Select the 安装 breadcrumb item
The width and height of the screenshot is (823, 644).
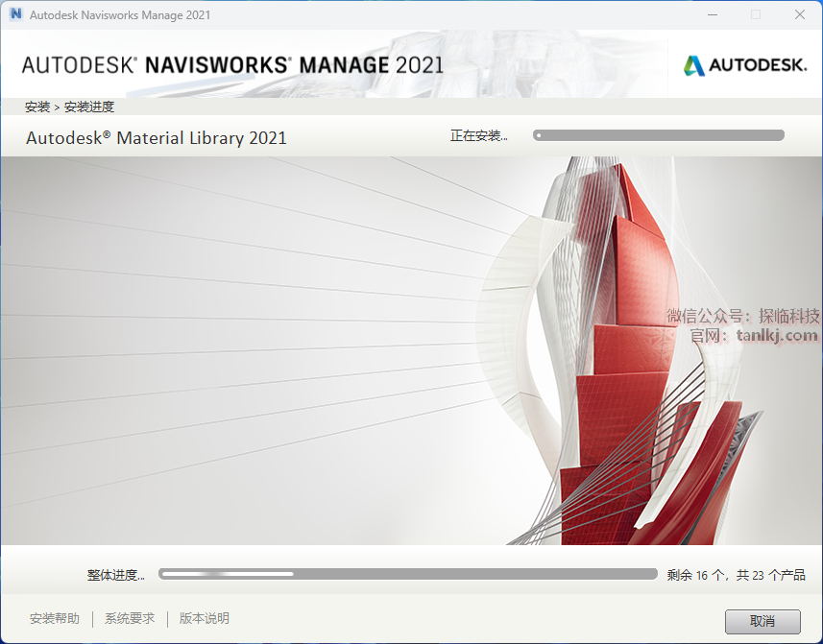[37, 107]
